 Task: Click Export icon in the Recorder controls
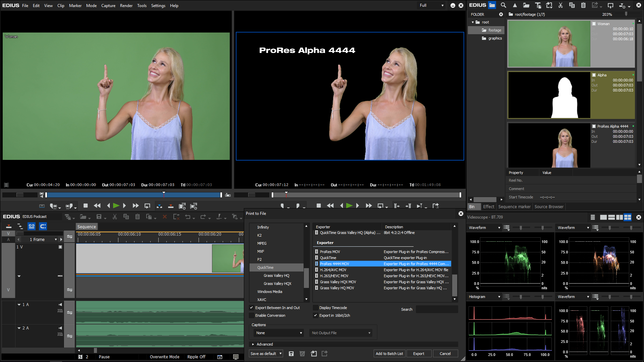point(436,206)
